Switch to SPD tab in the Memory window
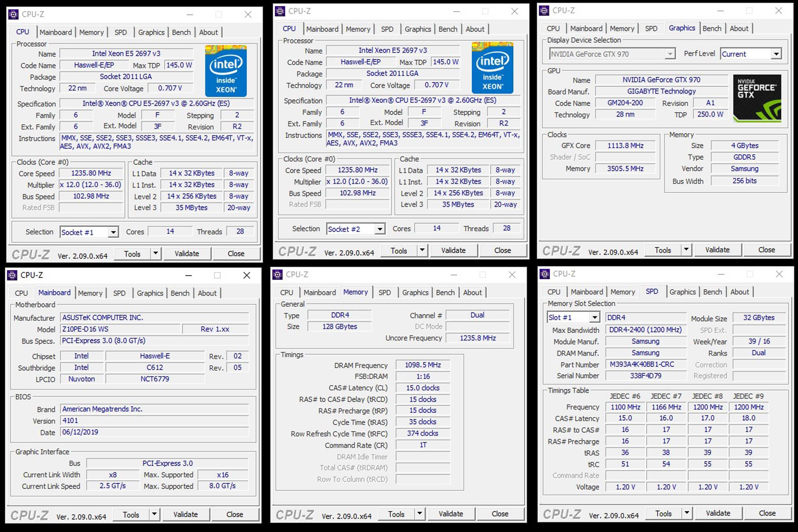798x532 pixels. coord(384,292)
